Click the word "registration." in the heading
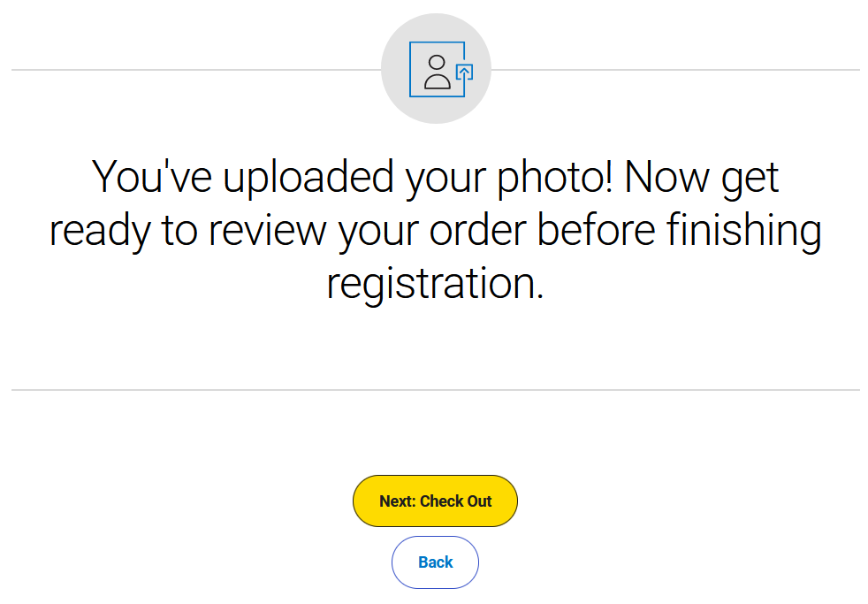This screenshot has width=868, height=604. point(435,284)
